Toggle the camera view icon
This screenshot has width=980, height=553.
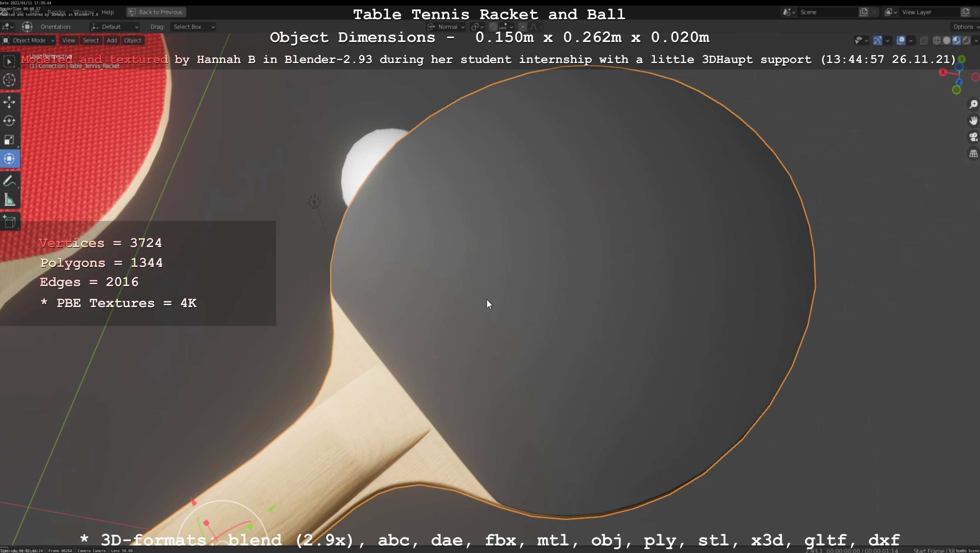click(x=973, y=137)
